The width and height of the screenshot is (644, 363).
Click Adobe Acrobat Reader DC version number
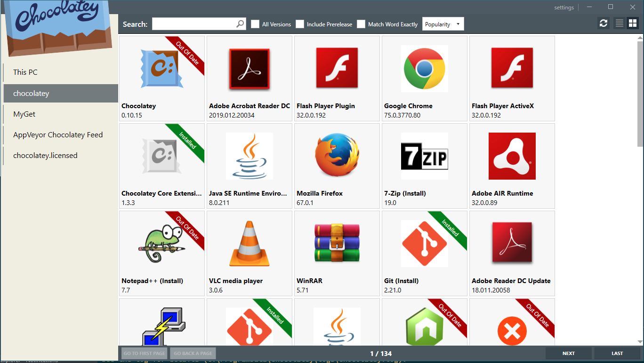pyautogui.click(x=232, y=115)
